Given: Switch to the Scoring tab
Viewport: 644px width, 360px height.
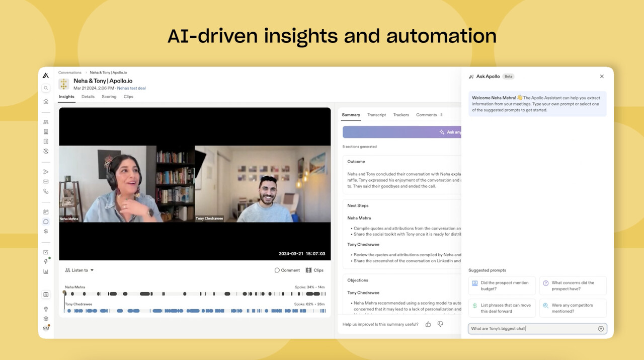Looking at the screenshot, I should pos(109,97).
